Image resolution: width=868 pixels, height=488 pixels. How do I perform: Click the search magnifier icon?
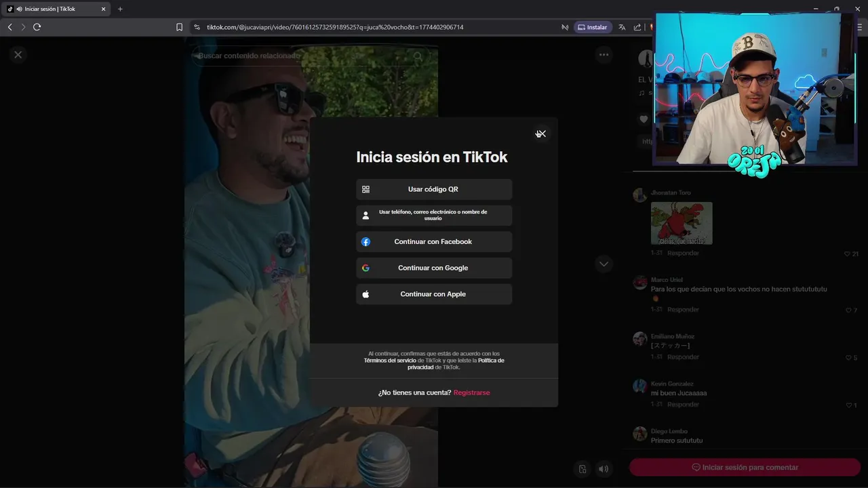pyautogui.click(x=418, y=56)
